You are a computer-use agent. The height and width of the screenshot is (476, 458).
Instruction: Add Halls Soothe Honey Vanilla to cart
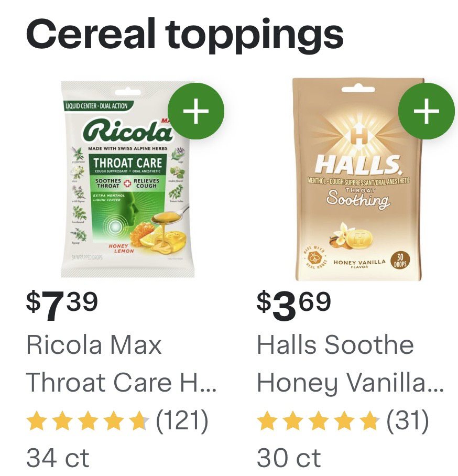pos(426,111)
